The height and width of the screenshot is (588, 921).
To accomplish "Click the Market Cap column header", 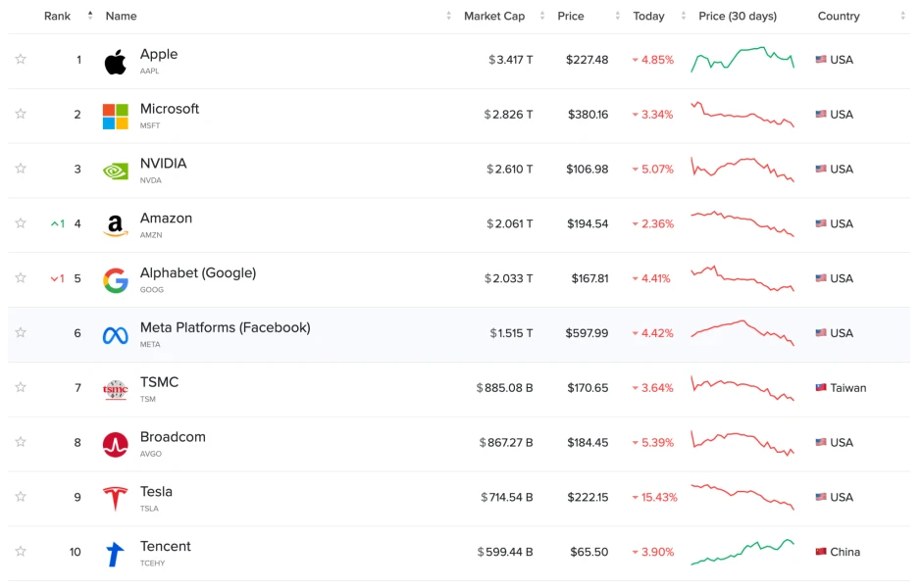I will click(x=494, y=16).
